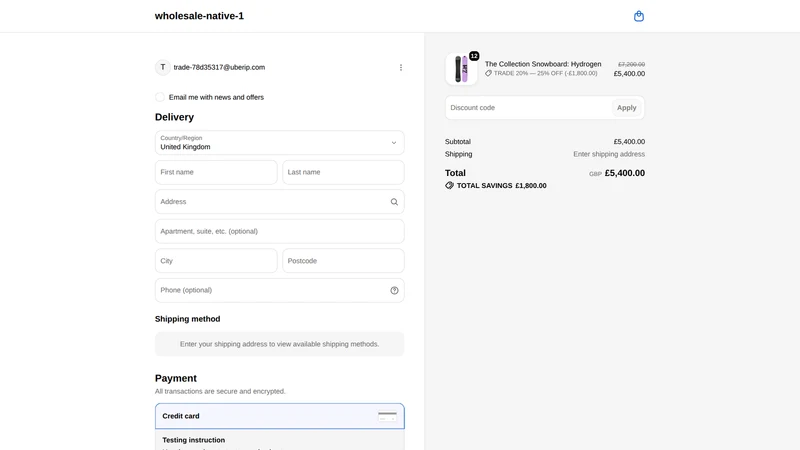The height and width of the screenshot is (450, 800).
Task: Click the Delivery section heading
Action: 174,117
